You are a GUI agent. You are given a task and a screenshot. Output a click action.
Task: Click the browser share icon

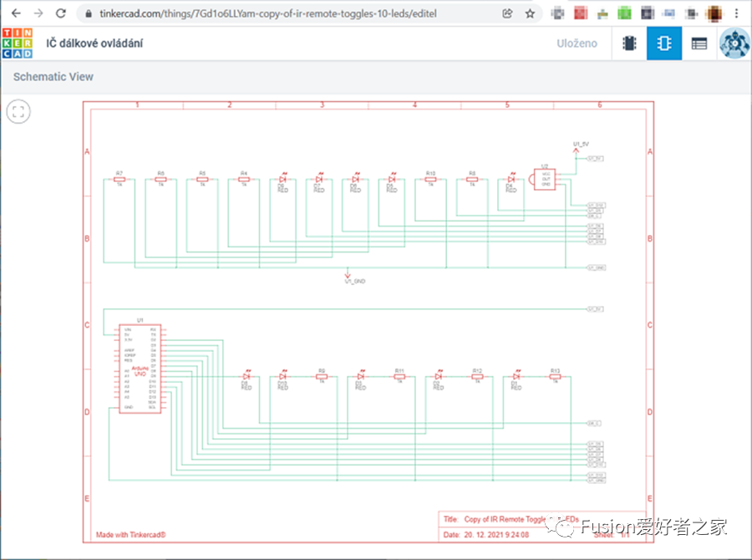coord(507,13)
